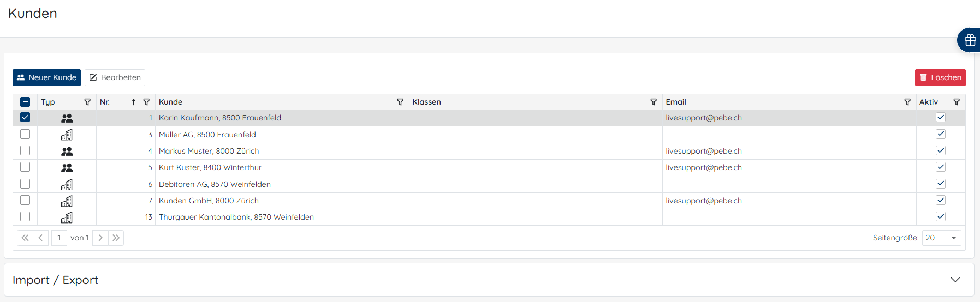This screenshot has width=980, height=302.
Task: Click the Löschen button
Action: pyautogui.click(x=940, y=77)
